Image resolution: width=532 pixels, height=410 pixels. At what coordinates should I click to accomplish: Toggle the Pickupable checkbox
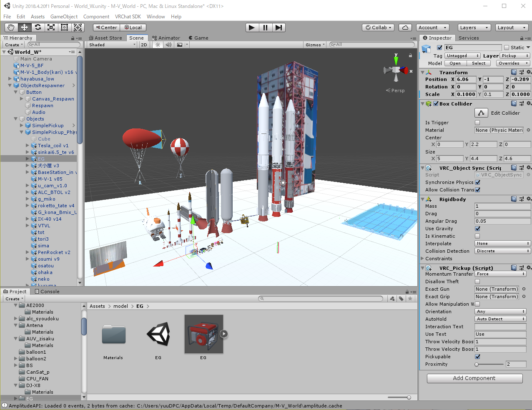[x=477, y=357]
